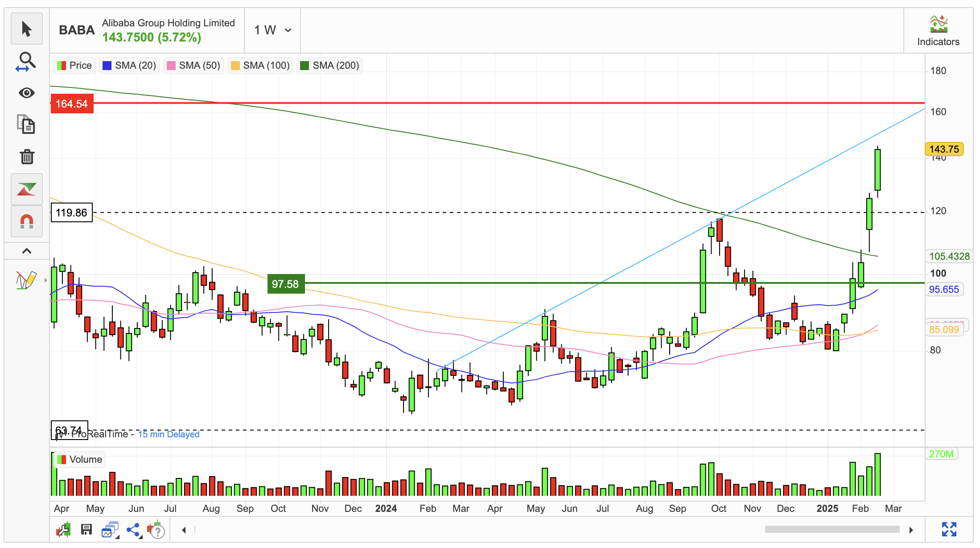The height and width of the screenshot is (548, 980).
Task: Open the 1 W timeframe dropdown
Action: click(272, 30)
